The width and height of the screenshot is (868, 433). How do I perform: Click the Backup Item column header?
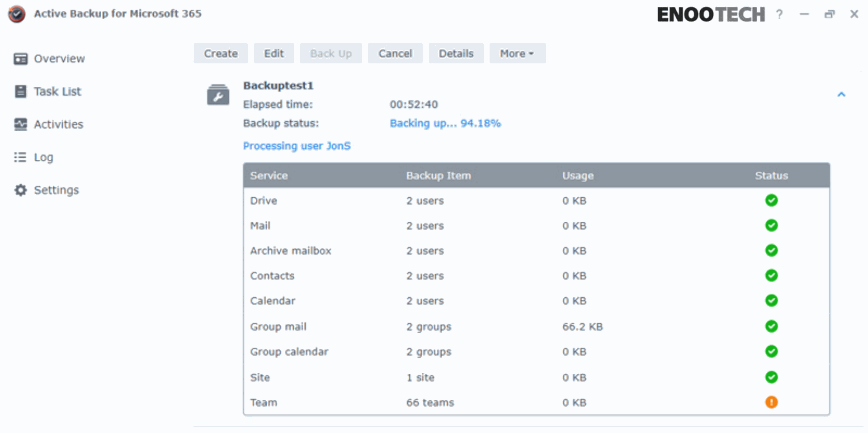pos(439,176)
